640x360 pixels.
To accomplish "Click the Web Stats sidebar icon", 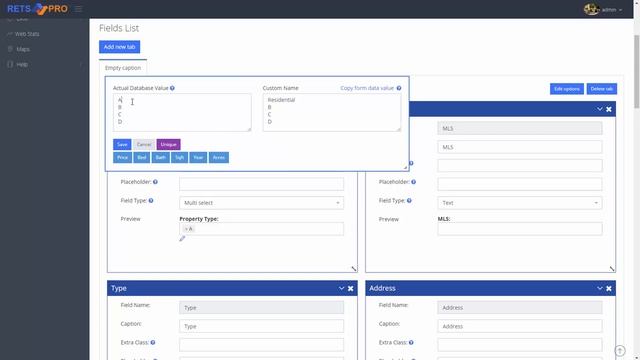I will tap(10, 34).
